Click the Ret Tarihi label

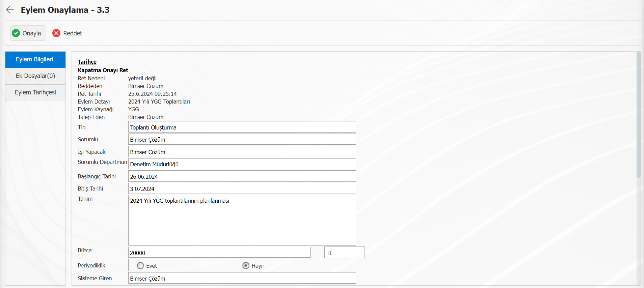pos(89,94)
